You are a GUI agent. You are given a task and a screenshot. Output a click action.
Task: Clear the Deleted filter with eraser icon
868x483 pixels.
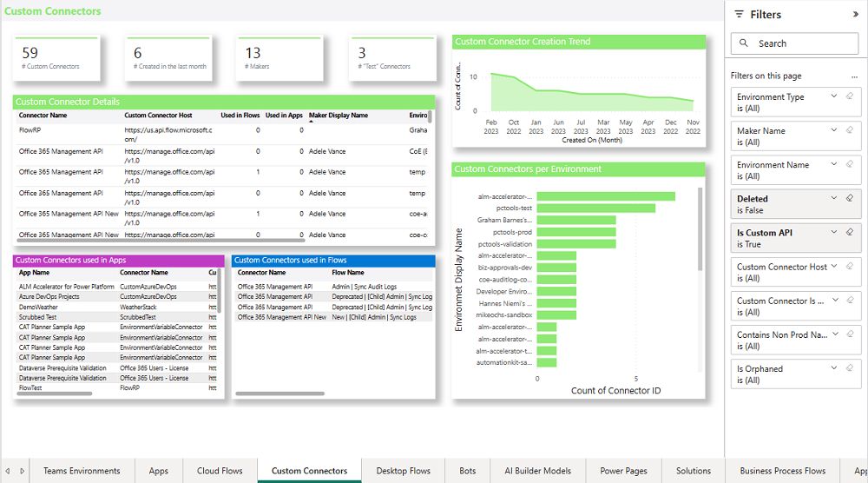coord(850,198)
